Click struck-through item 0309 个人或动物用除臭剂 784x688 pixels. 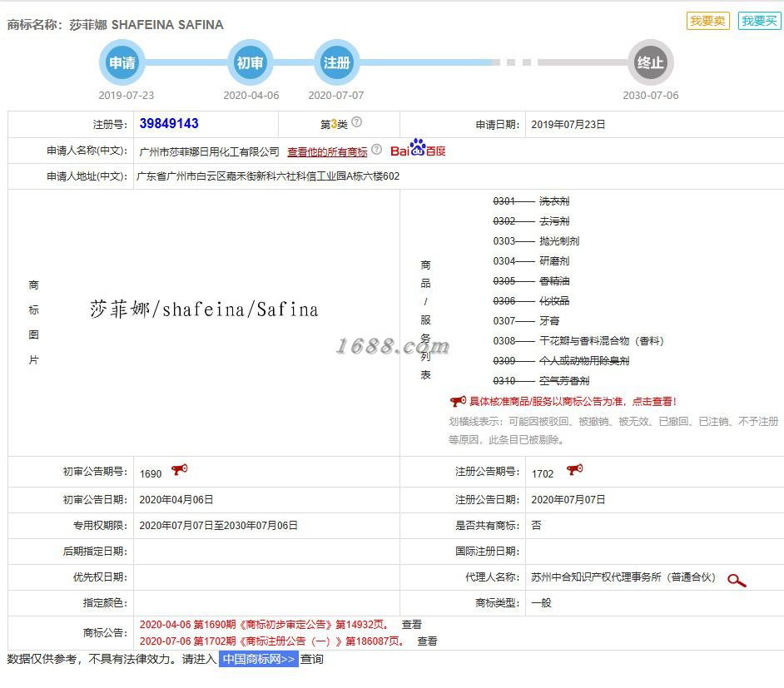pyautogui.click(x=561, y=361)
